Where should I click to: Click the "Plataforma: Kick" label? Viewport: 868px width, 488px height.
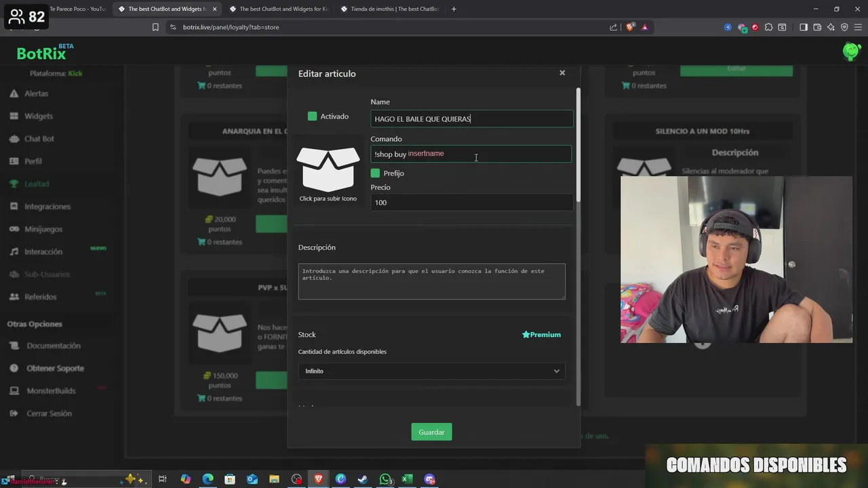click(56, 73)
